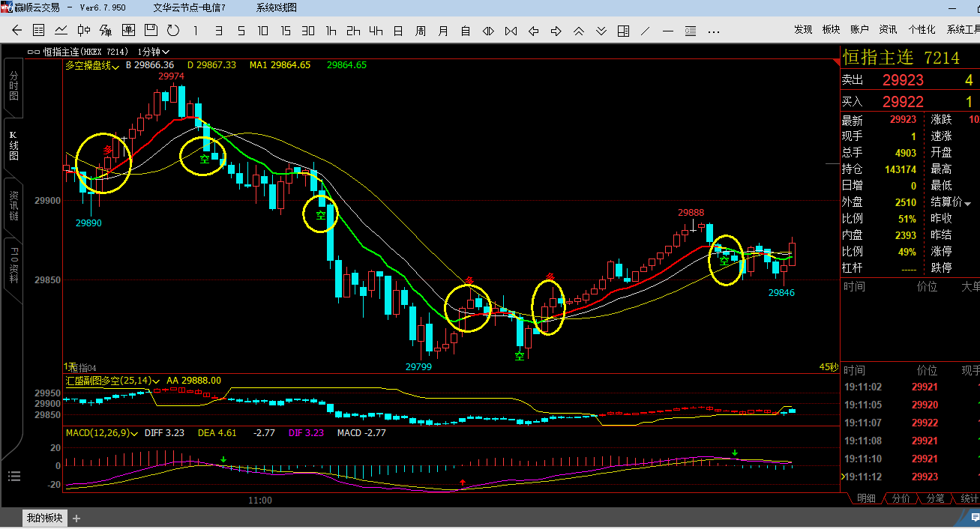Click the double up chevron icon
The width and height of the screenshot is (980, 529).
pos(578,31)
